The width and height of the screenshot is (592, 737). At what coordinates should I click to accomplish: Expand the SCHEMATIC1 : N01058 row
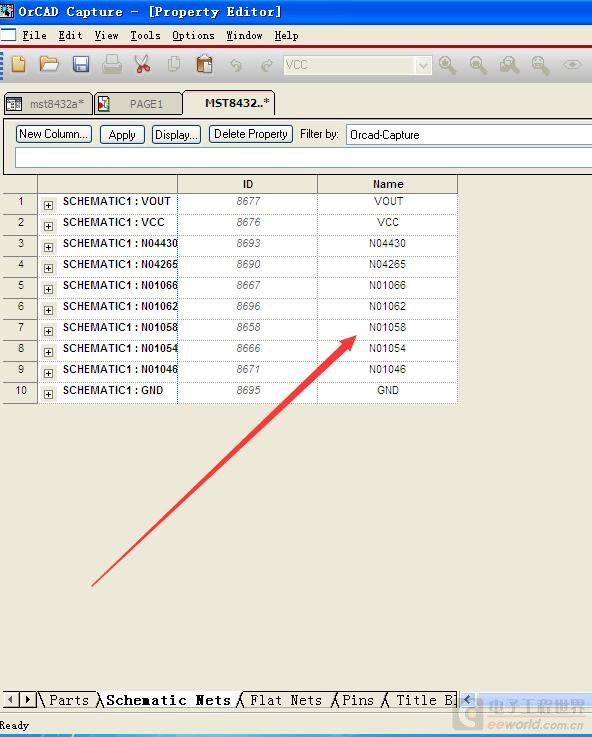48,331
